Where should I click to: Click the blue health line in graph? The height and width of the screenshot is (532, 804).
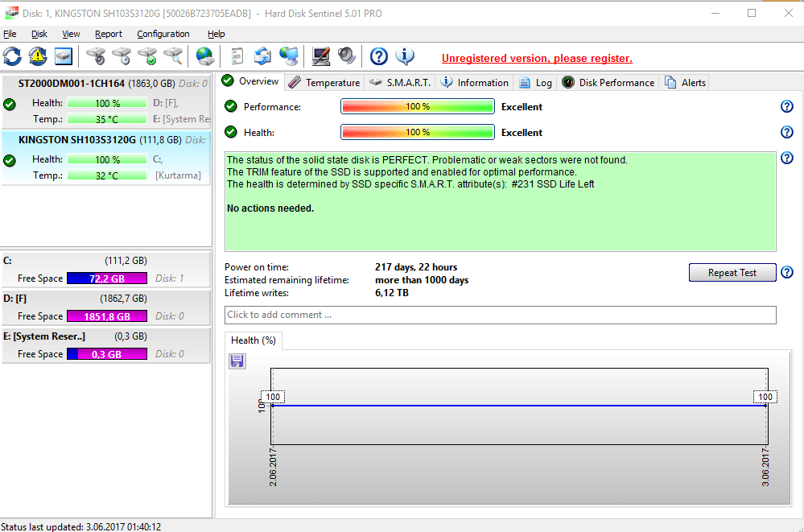pyautogui.click(x=519, y=406)
